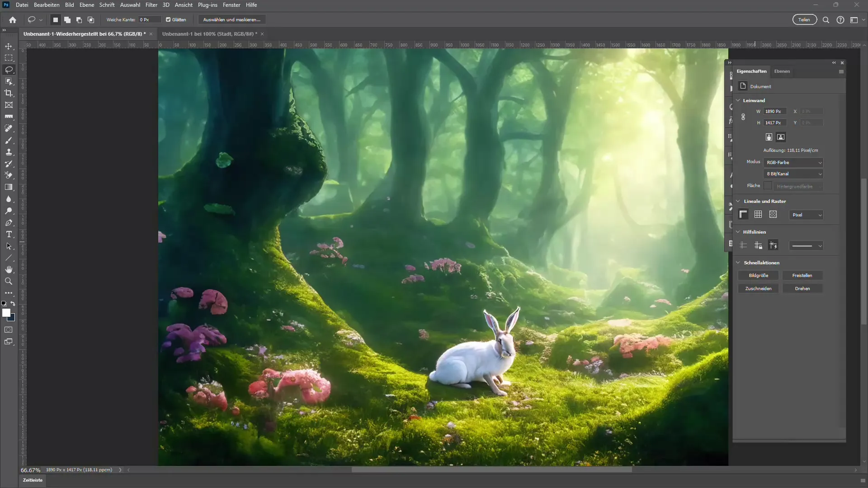This screenshot has width=868, height=488.
Task: Select the Crop tool
Action: tap(9, 93)
